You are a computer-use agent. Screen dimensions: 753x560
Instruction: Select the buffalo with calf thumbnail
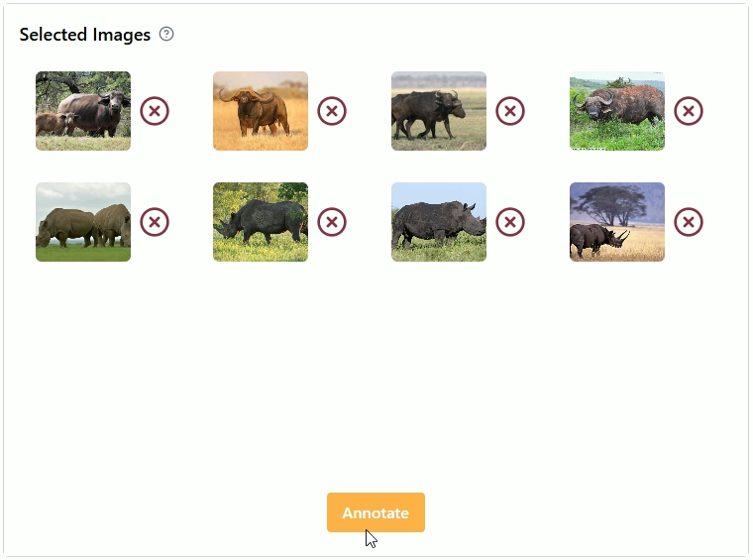[83, 111]
